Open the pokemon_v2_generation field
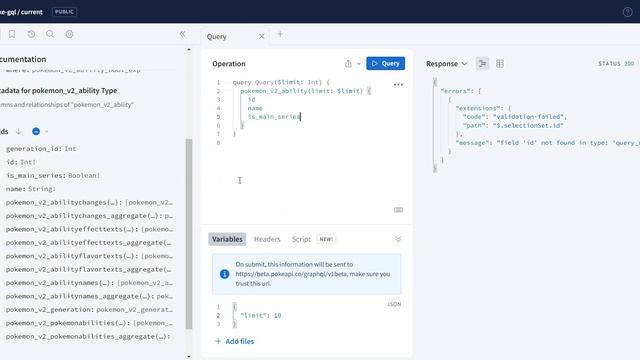This screenshot has width=640, height=360. point(89,309)
